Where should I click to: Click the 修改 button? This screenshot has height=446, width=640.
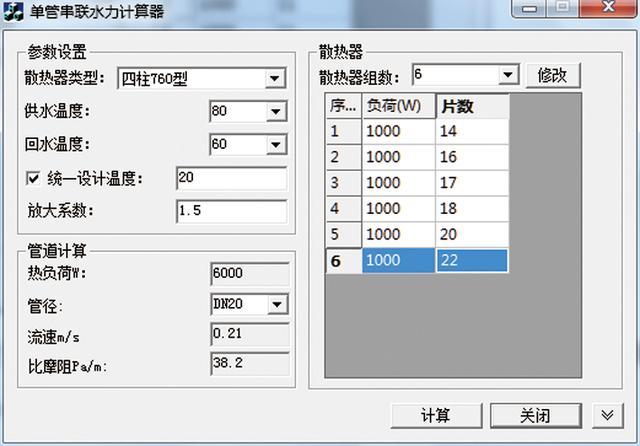tap(553, 75)
